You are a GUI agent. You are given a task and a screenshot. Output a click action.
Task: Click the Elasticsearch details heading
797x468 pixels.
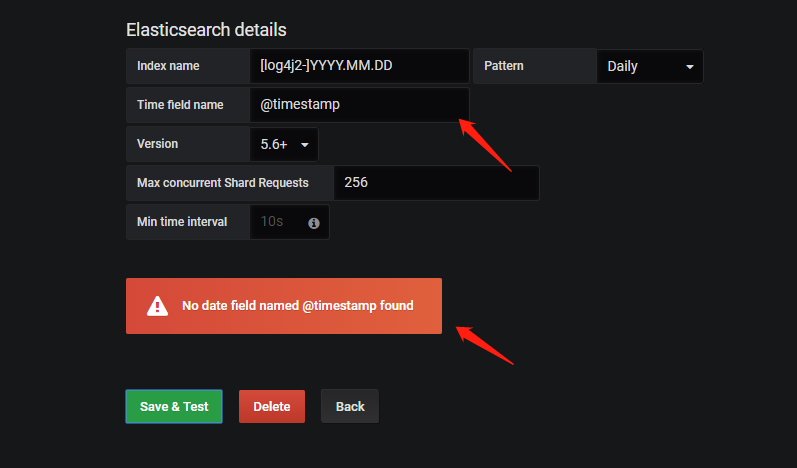click(206, 30)
